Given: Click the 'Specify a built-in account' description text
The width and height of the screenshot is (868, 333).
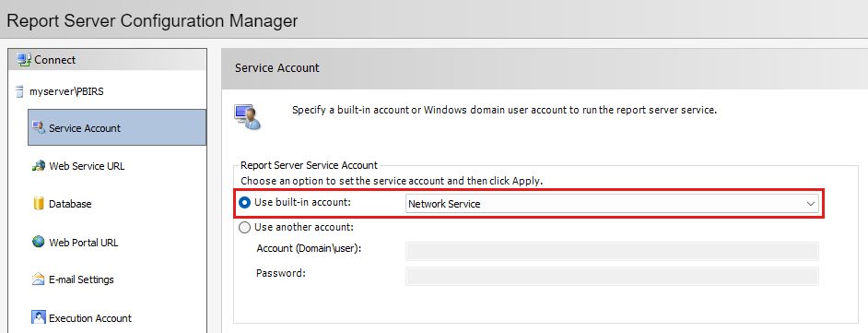Looking at the screenshot, I should tap(504, 110).
